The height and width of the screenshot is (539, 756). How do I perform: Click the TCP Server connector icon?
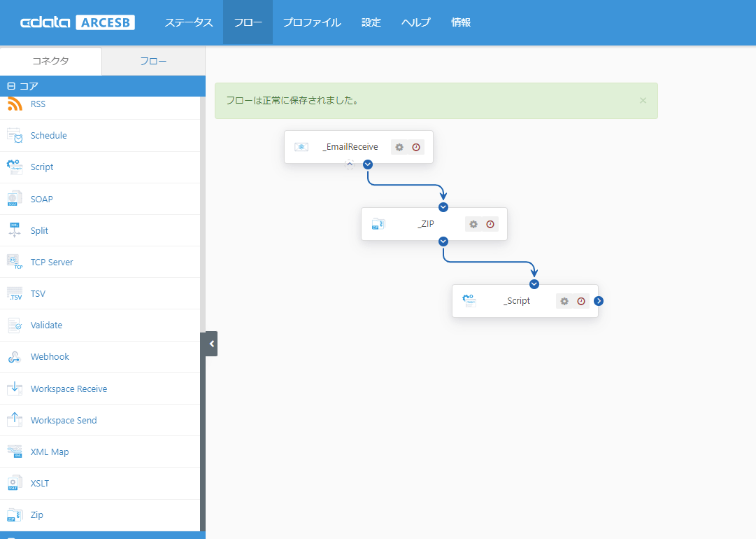[15, 262]
